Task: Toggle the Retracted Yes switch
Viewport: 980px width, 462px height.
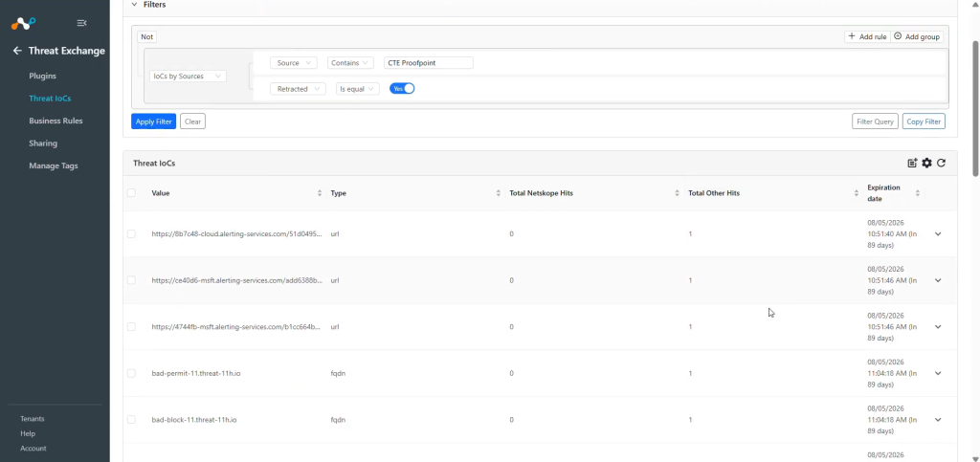Action: pos(402,89)
